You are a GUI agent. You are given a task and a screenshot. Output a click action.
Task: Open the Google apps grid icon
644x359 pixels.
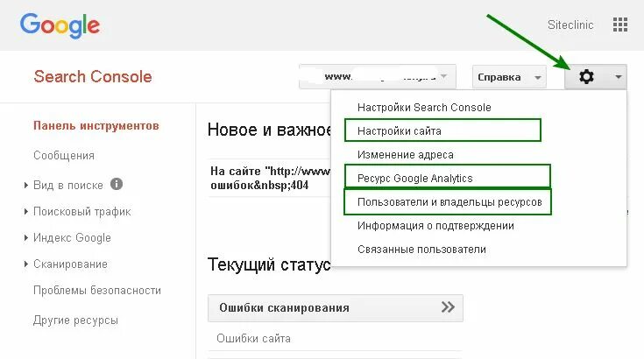pyautogui.click(x=620, y=25)
